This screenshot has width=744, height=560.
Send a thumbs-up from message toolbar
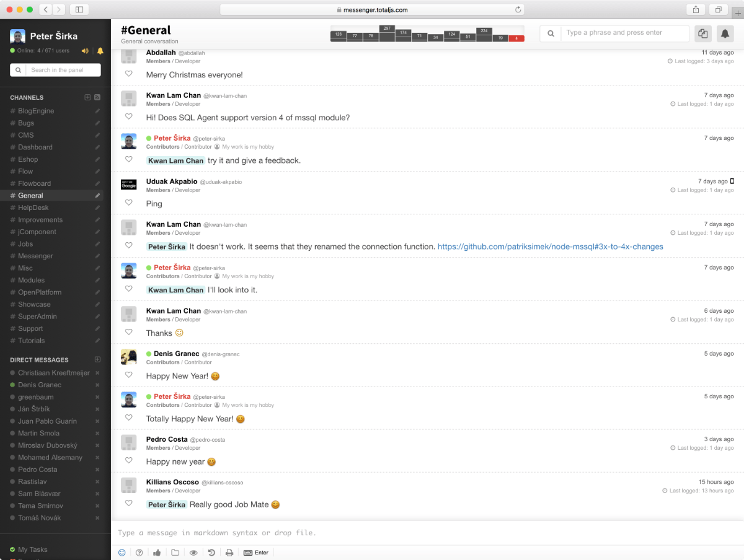[157, 553]
